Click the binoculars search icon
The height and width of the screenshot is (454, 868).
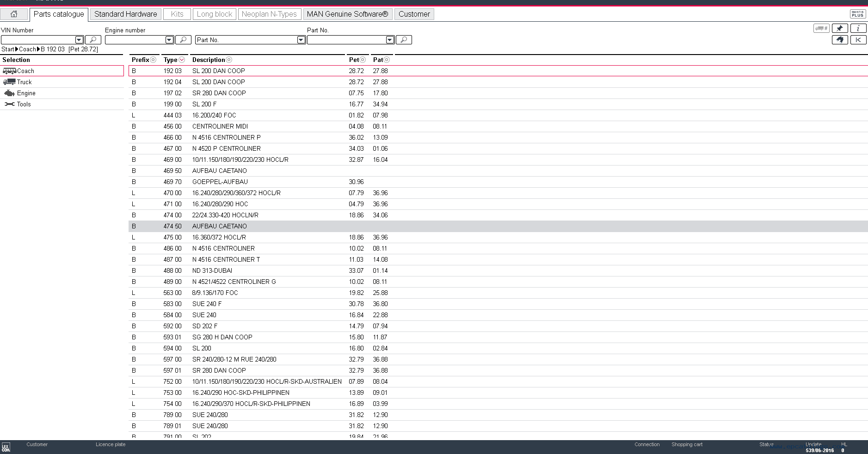tap(840, 40)
